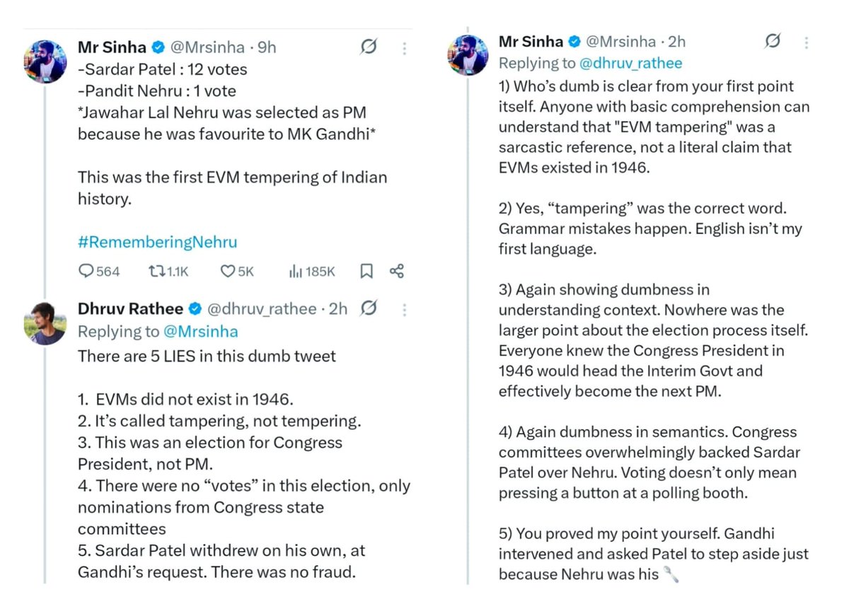Open @dhruv_rathee mention in Sinha's reply
The height and width of the screenshot is (616, 849).
(632, 63)
